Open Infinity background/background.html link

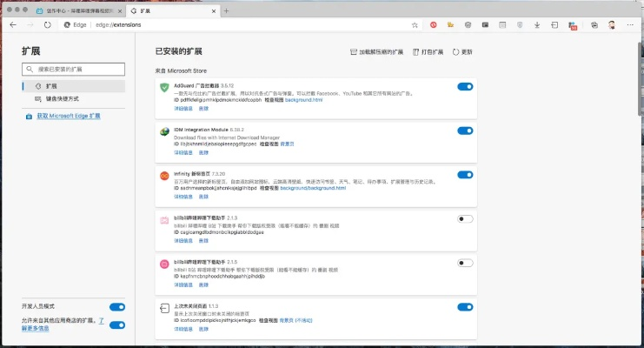(x=313, y=188)
